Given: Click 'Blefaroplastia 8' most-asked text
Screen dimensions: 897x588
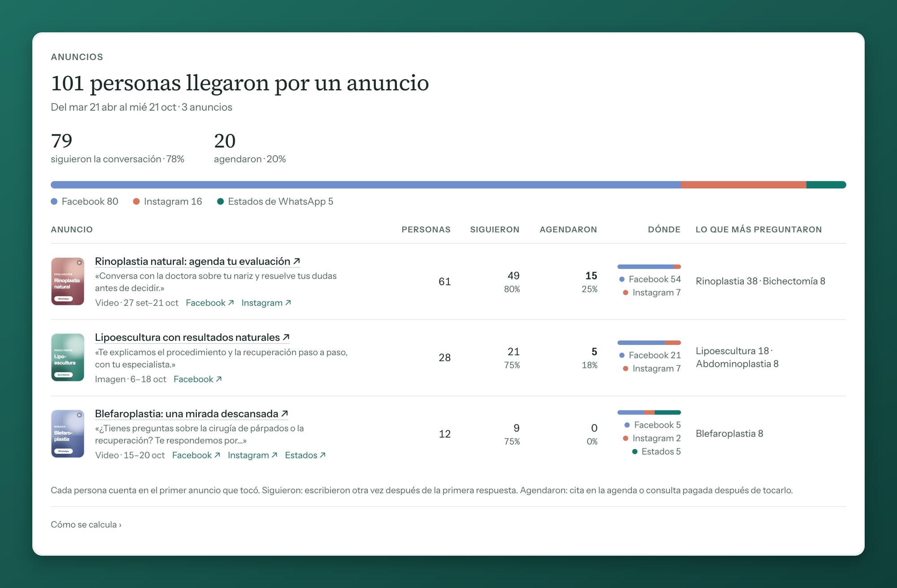Looking at the screenshot, I should point(729,434).
